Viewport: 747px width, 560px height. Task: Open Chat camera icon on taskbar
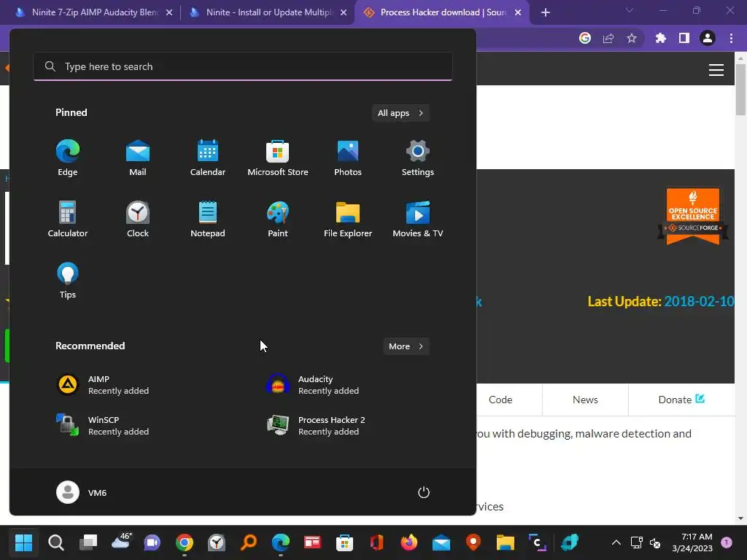(x=152, y=542)
